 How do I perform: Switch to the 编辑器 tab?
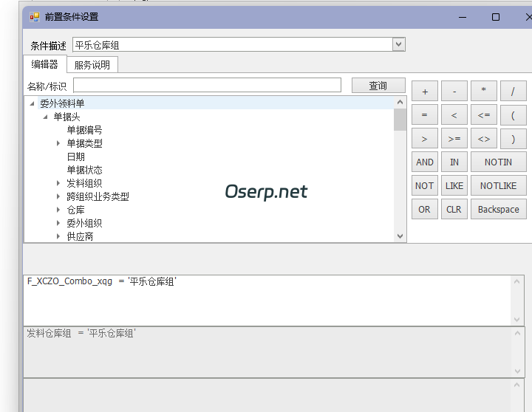click(44, 64)
